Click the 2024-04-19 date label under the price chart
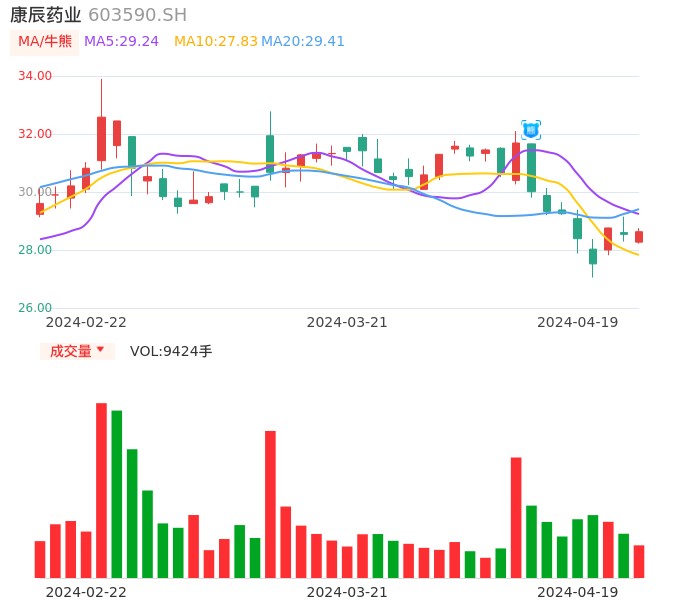This screenshot has width=686, height=606. 577,322
